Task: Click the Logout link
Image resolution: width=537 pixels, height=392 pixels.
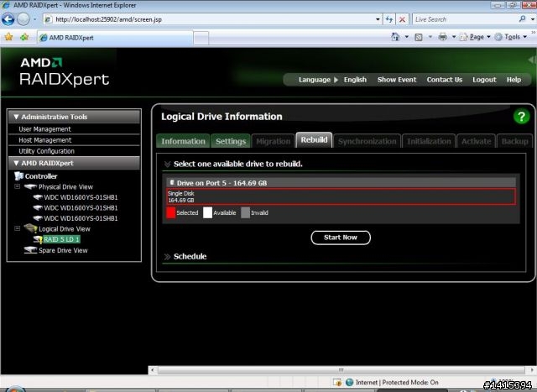Action: 484,80
